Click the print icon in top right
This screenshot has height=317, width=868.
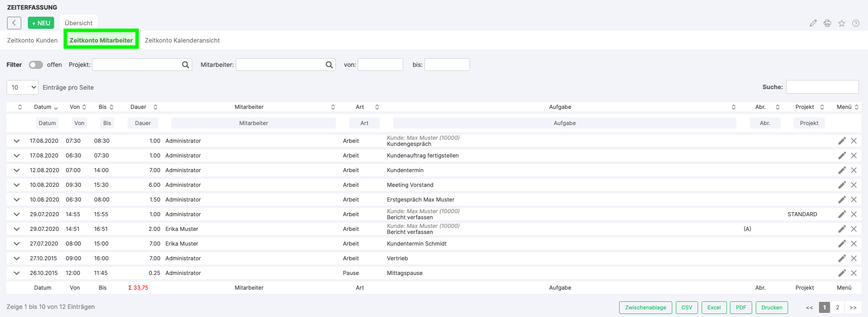pos(828,23)
